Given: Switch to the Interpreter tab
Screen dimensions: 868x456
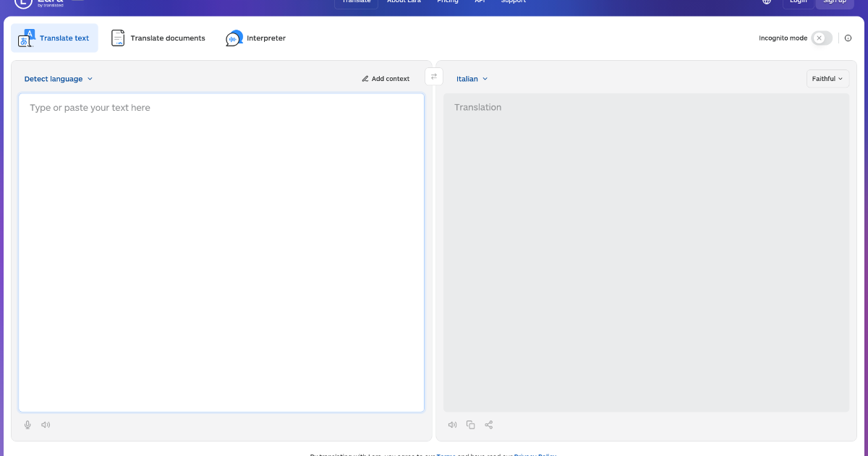Looking at the screenshot, I should (x=256, y=38).
